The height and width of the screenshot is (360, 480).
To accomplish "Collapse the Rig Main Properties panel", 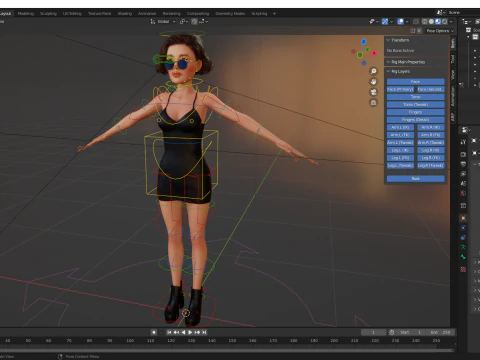I will coord(388,62).
